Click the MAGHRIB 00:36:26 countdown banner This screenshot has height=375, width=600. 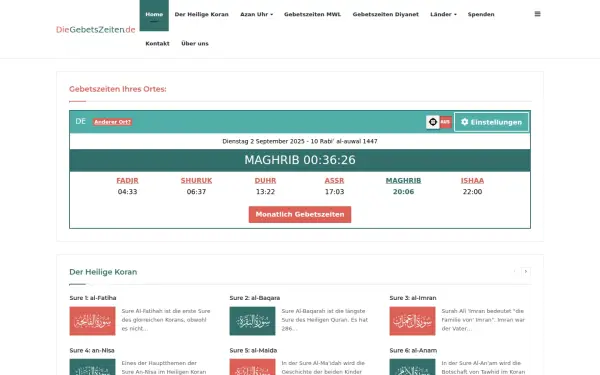300,160
